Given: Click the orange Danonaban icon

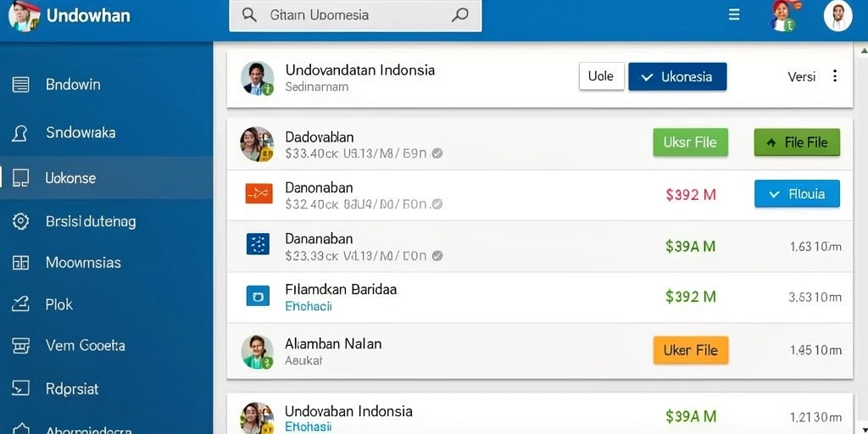Looking at the screenshot, I should coord(259,193).
